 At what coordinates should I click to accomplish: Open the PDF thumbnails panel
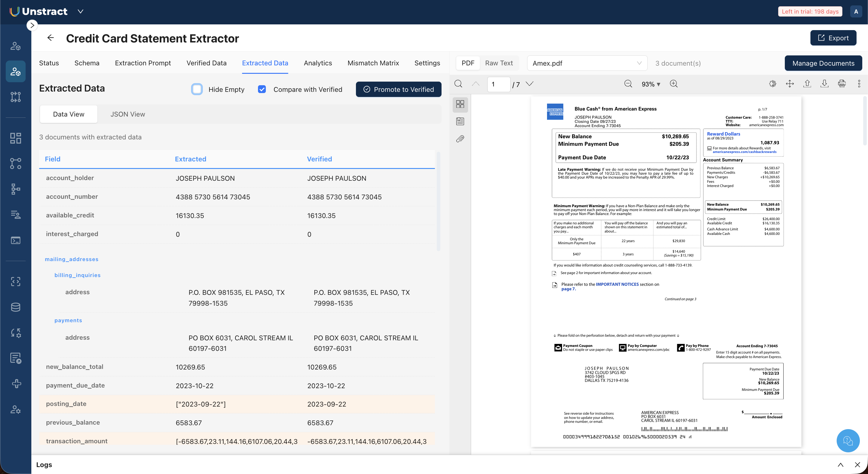(x=460, y=104)
